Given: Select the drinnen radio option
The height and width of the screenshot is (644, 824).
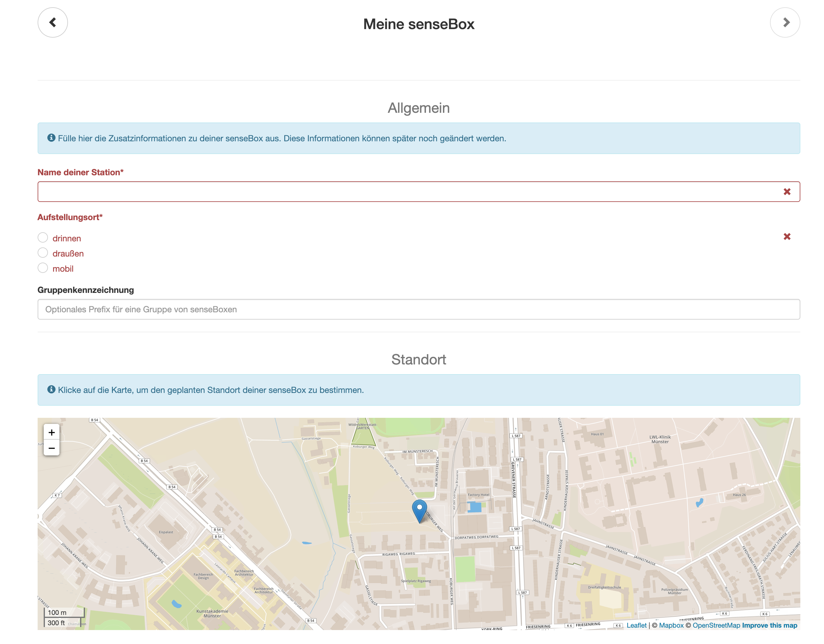Looking at the screenshot, I should click(43, 237).
